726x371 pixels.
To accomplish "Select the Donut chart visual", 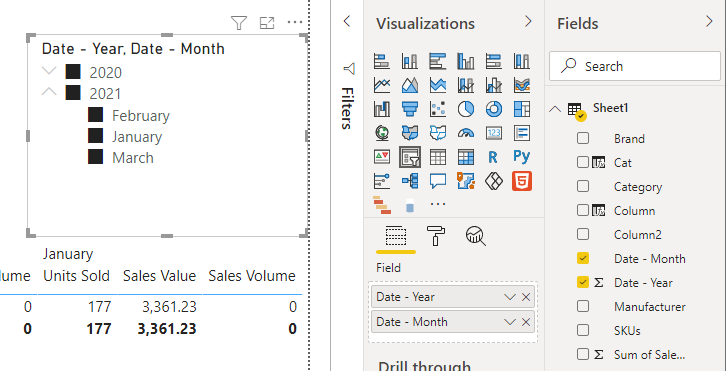I will pos(494,109).
